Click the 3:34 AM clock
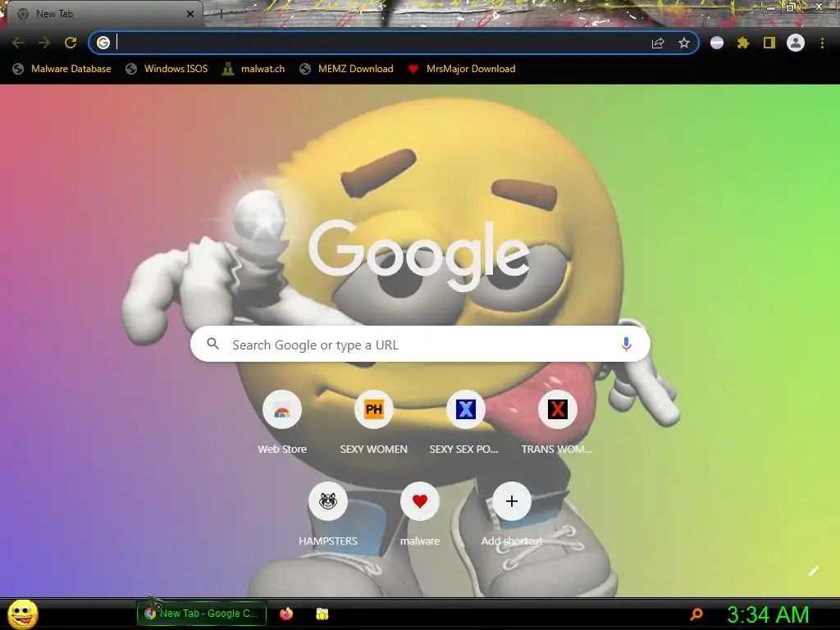 point(768,614)
